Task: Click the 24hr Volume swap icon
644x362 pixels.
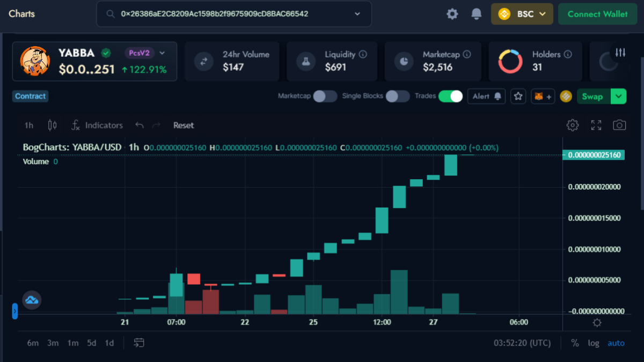Action: pyautogui.click(x=204, y=61)
